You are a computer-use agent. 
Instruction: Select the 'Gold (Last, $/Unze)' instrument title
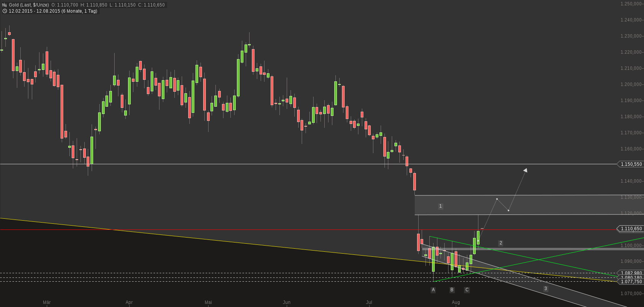click(x=29, y=5)
